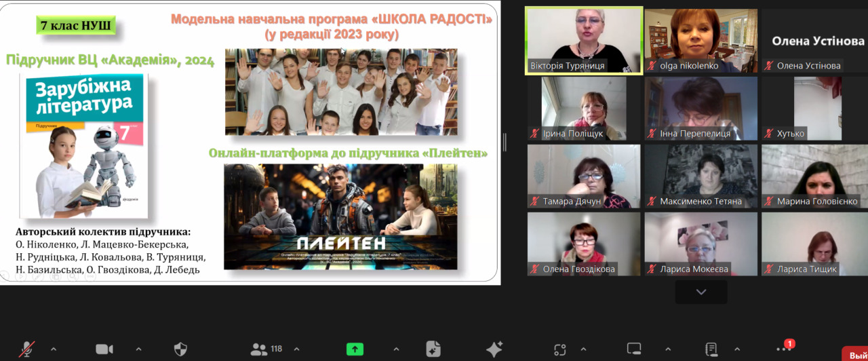Expand the caret next to Transcript notes
Viewport: 868px width, 361px height.
[737, 349]
